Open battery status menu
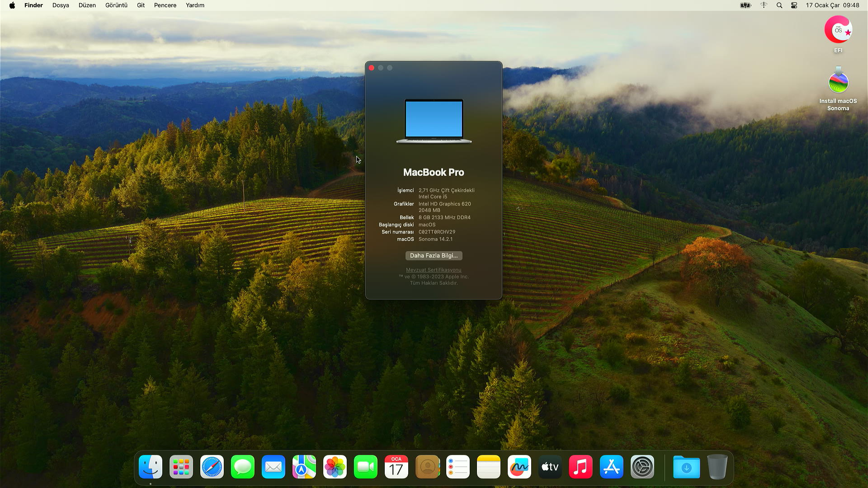The height and width of the screenshot is (488, 868). tap(745, 5)
